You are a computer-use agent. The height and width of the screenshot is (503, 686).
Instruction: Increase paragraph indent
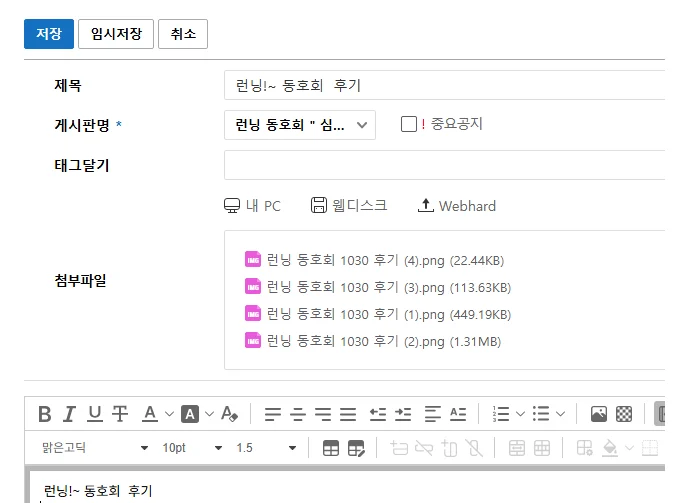[x=403, y=413]
